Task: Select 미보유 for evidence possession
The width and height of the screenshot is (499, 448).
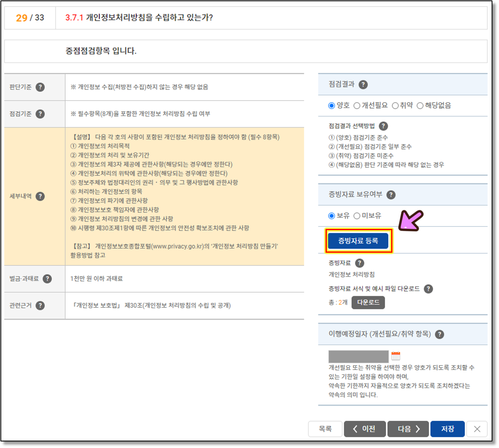Action: point(357,216)
